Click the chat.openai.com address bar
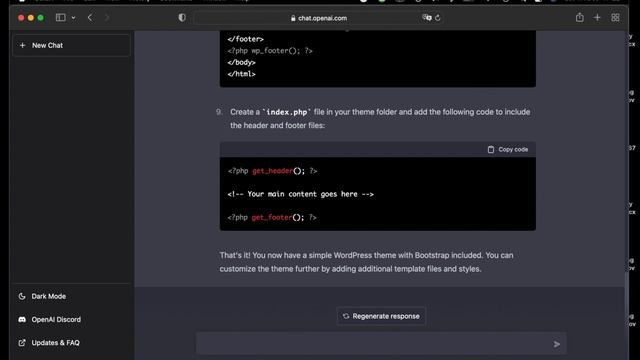This screenshot has height=360, width=640. [x=318, y=18]
